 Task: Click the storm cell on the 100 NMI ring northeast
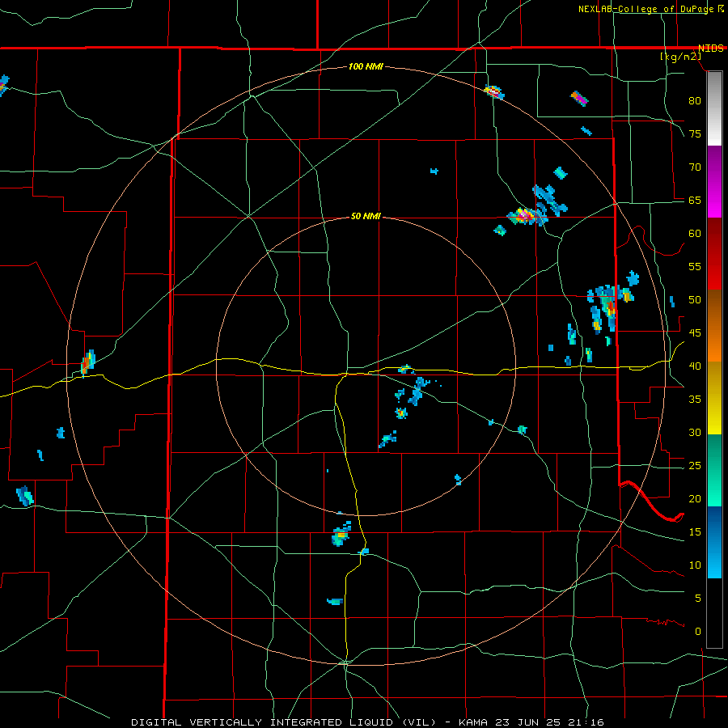pos(494,92)
